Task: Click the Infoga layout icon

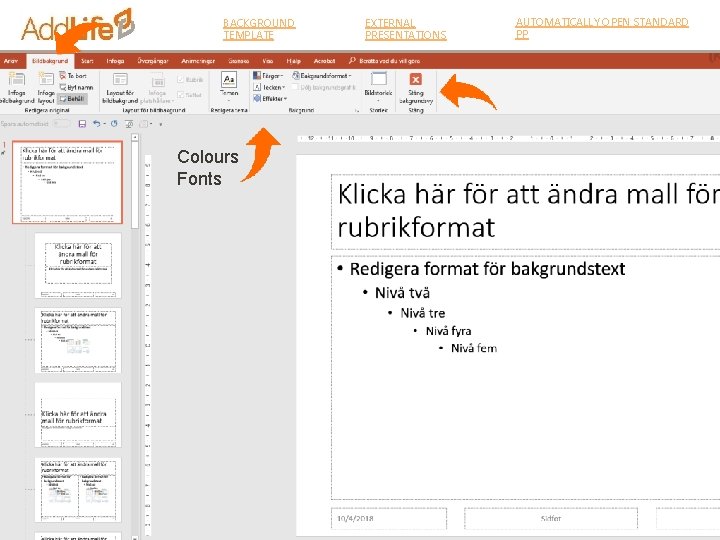Action: 46,79
